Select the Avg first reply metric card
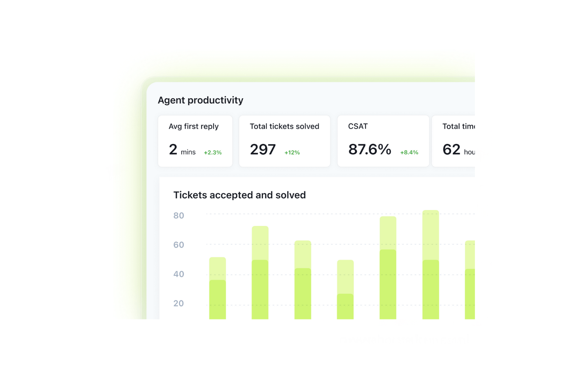This screenshot has width=588, height=368. [x=195, y=141]
